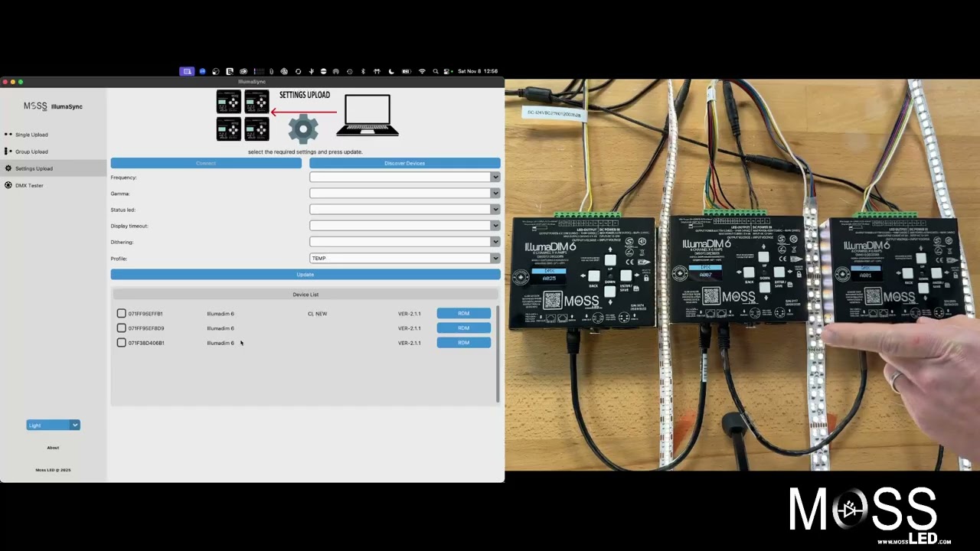Click the device ID 071F38D406B1
The height and width of the screenshot is (551, 980).
tap(146, 343)
